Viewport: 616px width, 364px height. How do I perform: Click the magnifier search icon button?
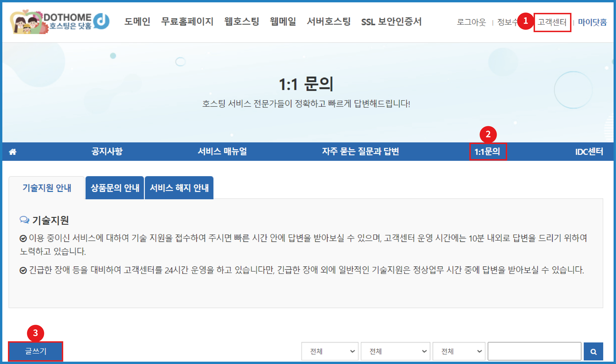[593, 351]
